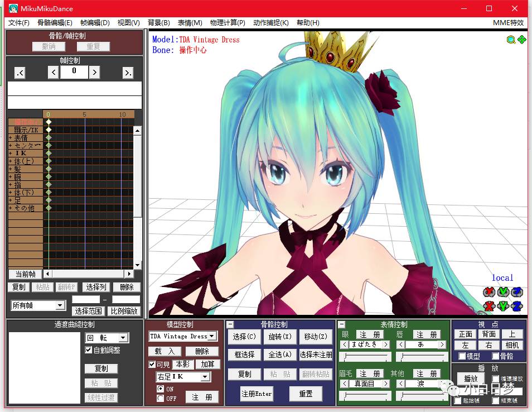Open the 表情(M) menu
This screenshot has width=532, height=412.
190,23
